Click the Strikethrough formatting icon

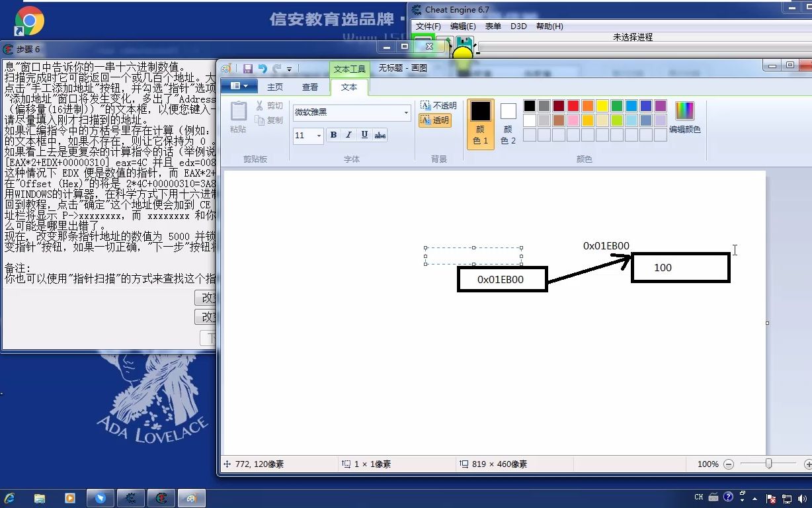380,135
